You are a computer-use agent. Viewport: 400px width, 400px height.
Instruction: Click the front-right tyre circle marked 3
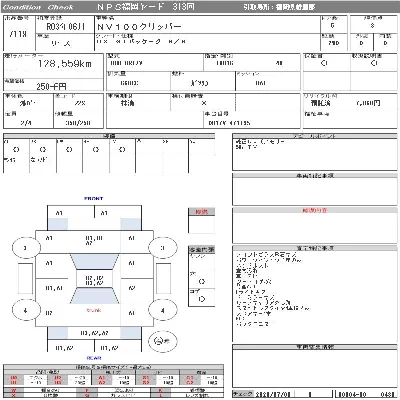(162, 248)
